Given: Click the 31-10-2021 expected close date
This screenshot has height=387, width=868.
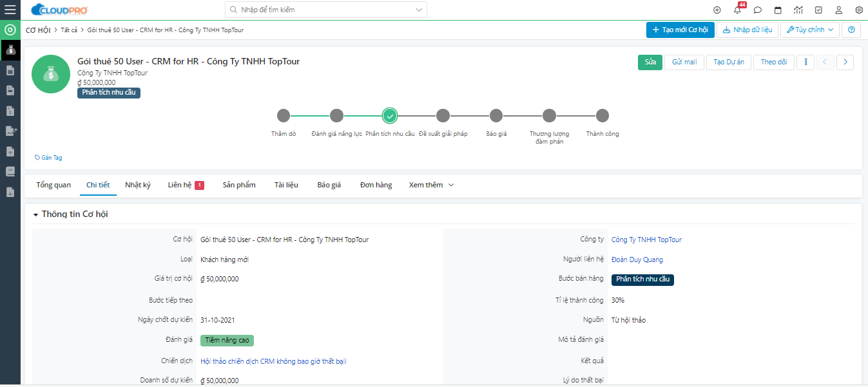Looking at the screenshot, I should pos(218,320).
